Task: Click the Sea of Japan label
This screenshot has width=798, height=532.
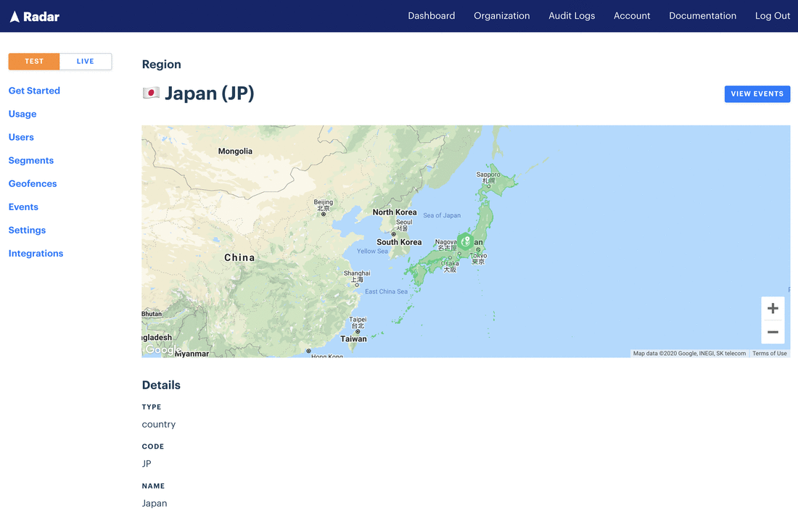Action: pos(442,216)
